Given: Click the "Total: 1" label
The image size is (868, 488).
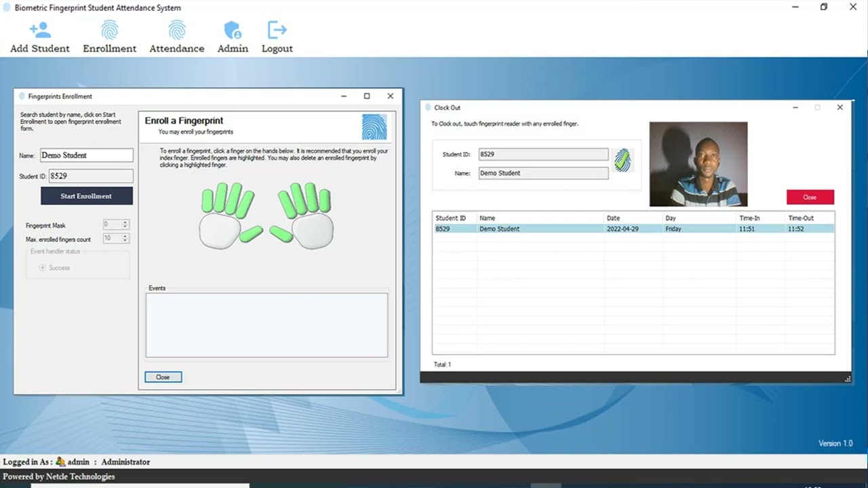Looking at the screenshot, I should tap(442, 365).
